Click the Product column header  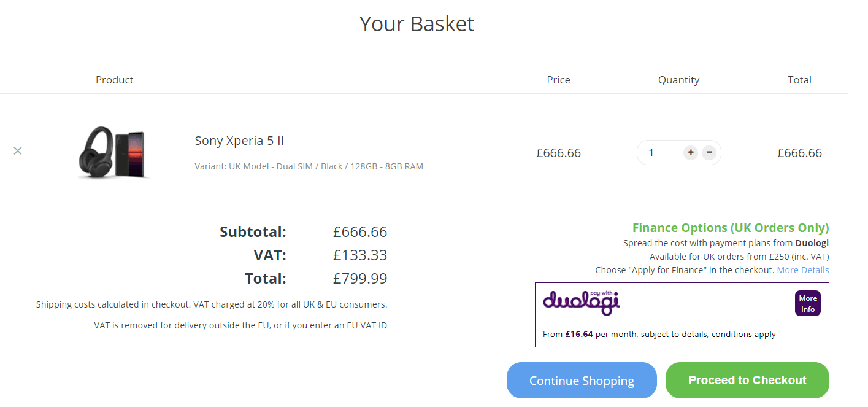coord(115,80)
